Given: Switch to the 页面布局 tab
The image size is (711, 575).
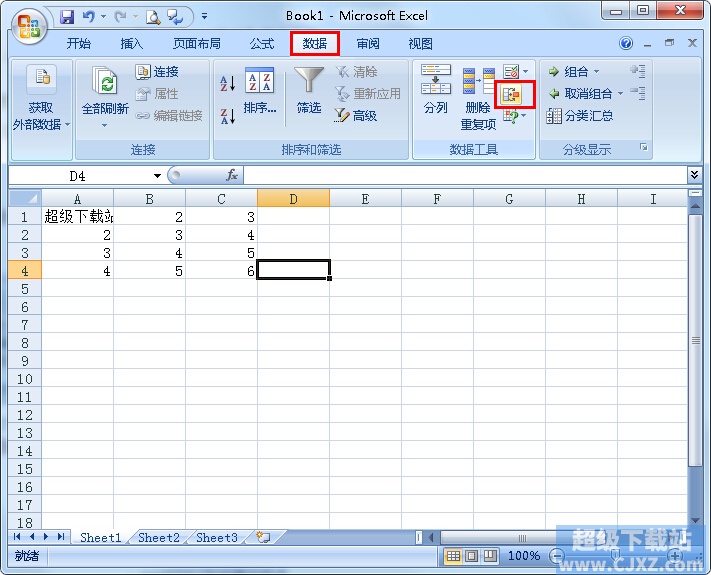Looking at the screenshot, I should click(197, 44).
